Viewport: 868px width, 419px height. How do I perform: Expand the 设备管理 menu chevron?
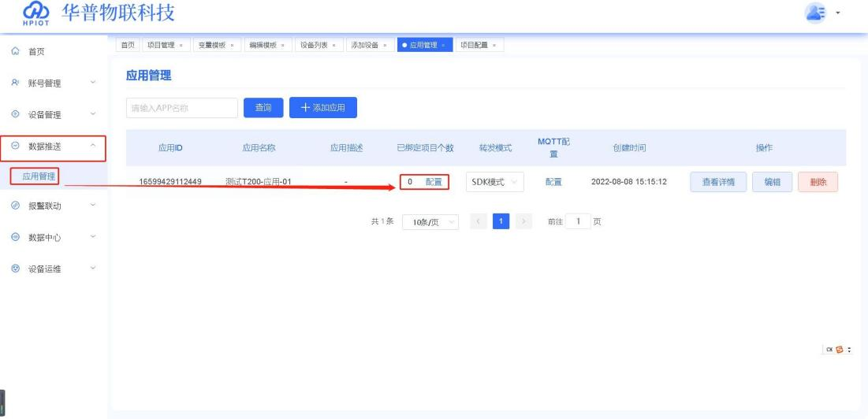[x=93, y=114]
